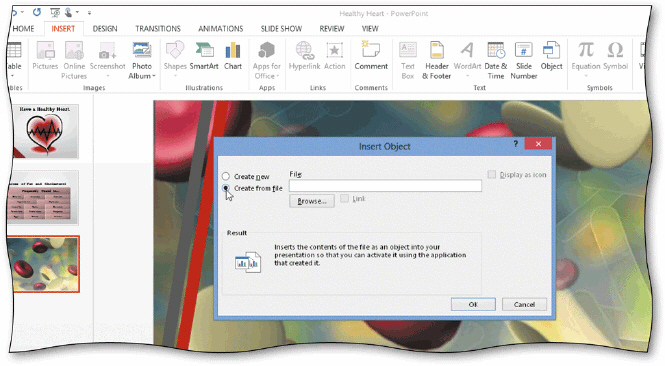Image resolution: width=665 pixels, height=366 pixels.
Task: Open the Symbol dialog
Action: point(615,56)
